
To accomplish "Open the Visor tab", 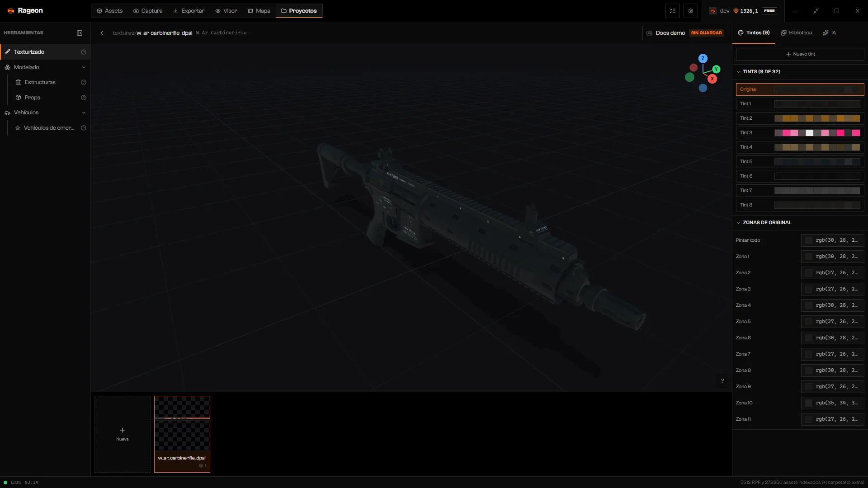I will tap(226, 11).
